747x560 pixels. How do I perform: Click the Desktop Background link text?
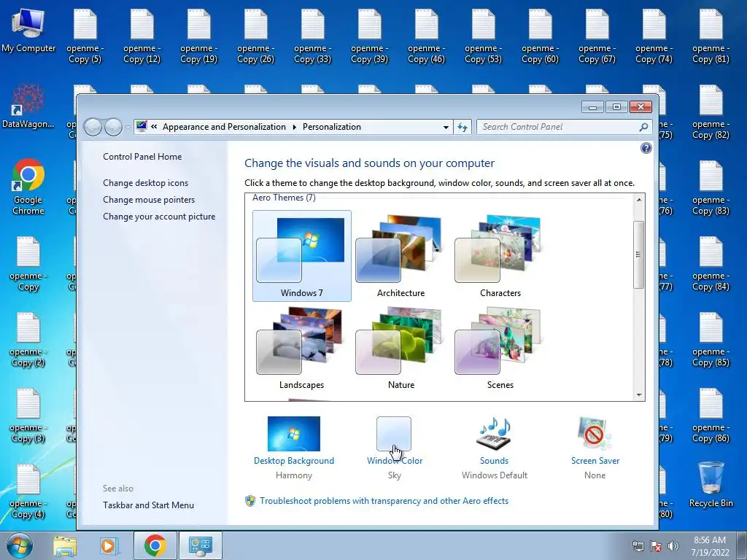point(293,461)
